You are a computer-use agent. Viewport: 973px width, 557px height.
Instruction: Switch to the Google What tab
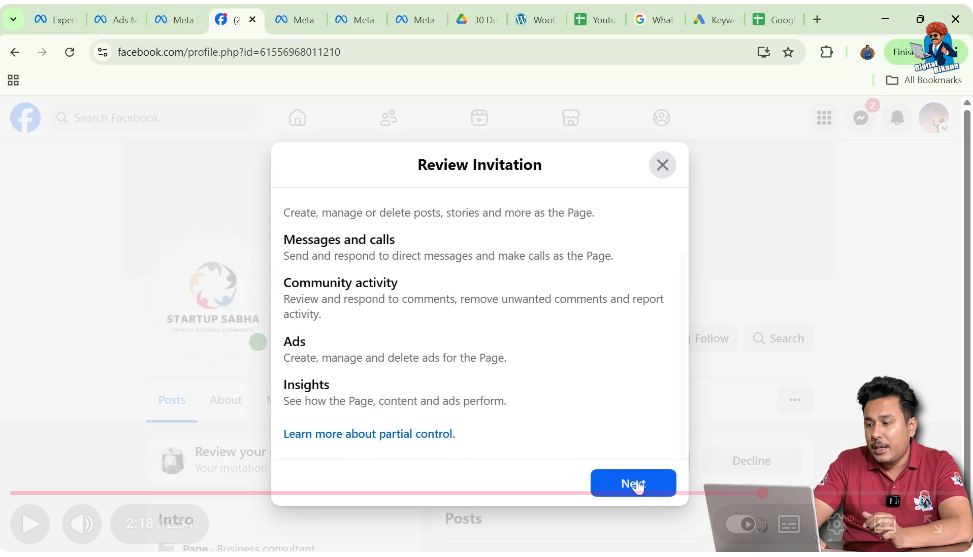655,19
